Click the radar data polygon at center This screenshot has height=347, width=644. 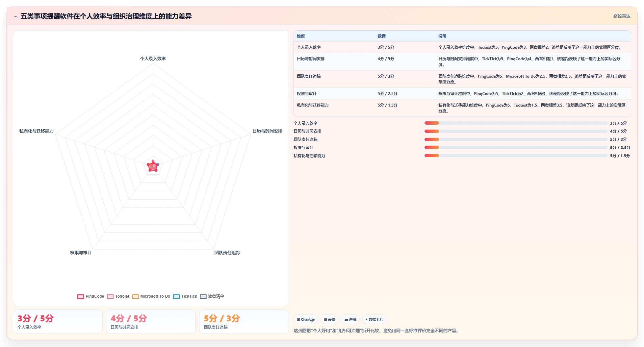(153, 166)
